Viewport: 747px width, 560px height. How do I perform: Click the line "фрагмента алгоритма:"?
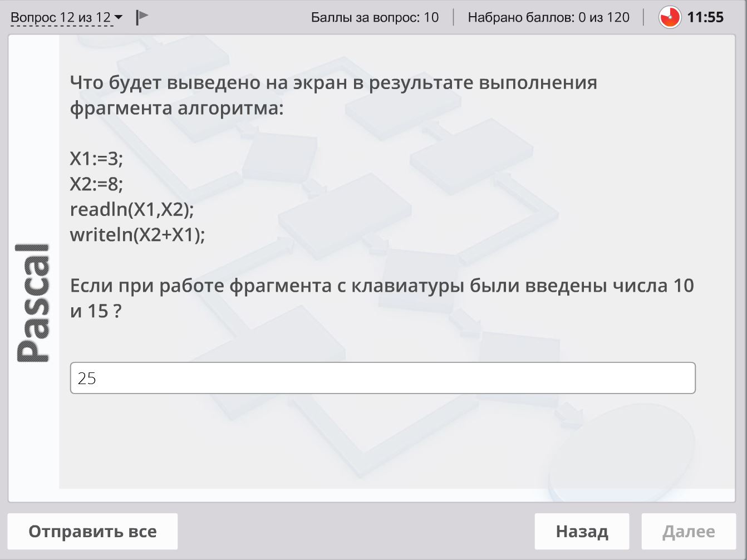pos(176,107)
